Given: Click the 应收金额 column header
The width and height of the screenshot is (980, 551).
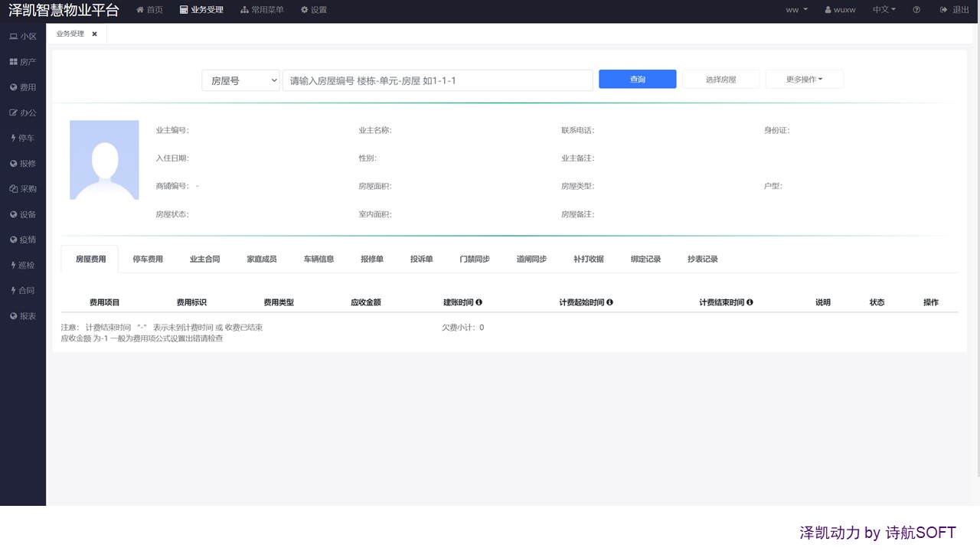Looking at the screenshot, I should click(366, 302).
